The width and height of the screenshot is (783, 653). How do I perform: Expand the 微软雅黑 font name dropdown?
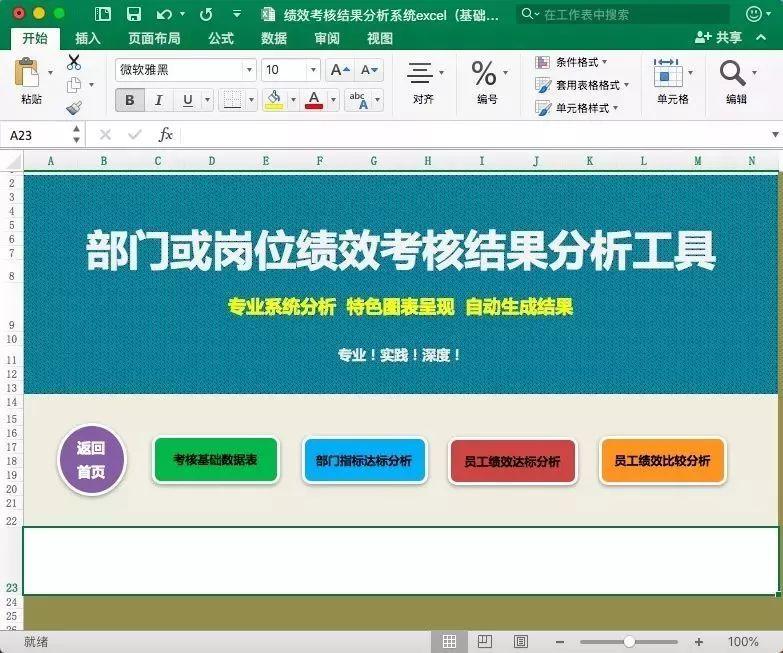(x=249, y=70)
